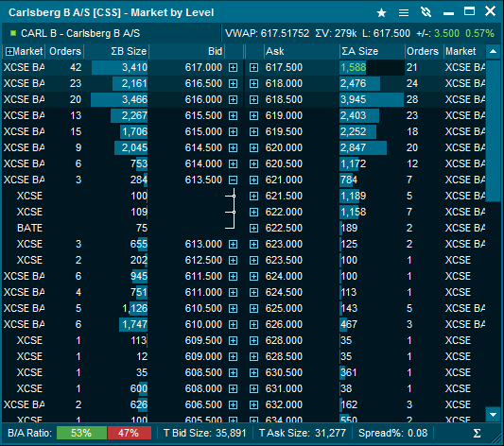Expand bid level 609.000

(233, 356)
